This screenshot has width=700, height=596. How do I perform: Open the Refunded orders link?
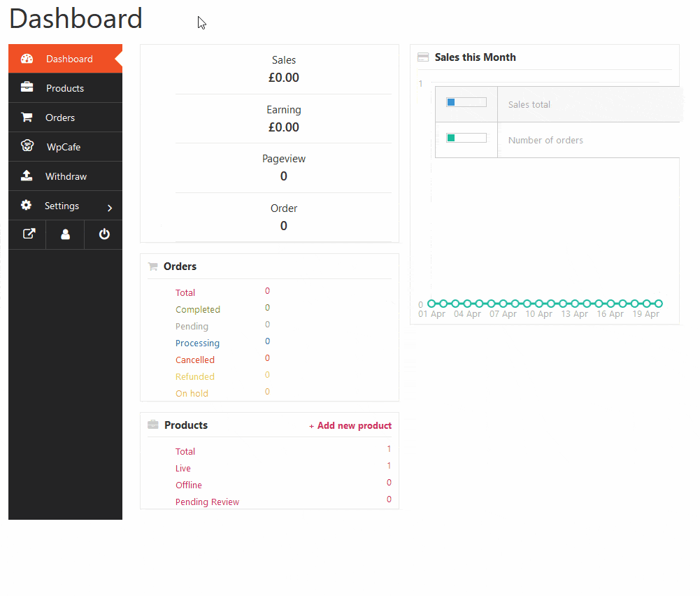195,376
